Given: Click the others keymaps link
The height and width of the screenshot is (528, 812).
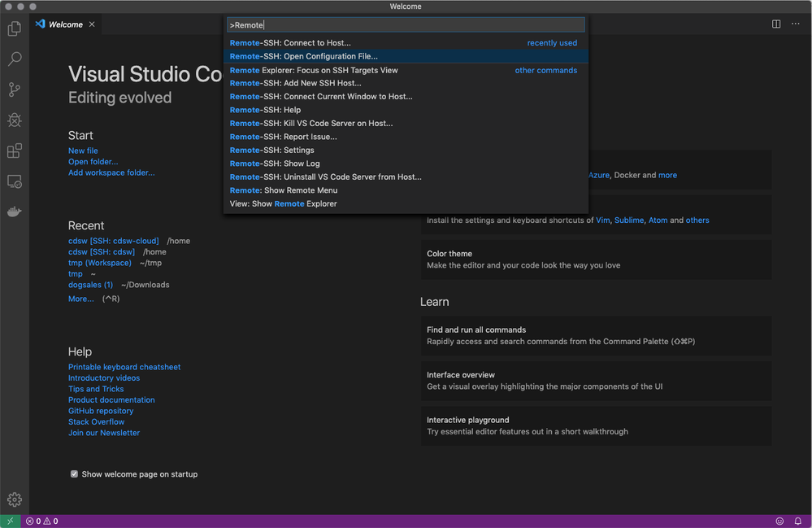Looking at the screenshot, I should 697,220.
